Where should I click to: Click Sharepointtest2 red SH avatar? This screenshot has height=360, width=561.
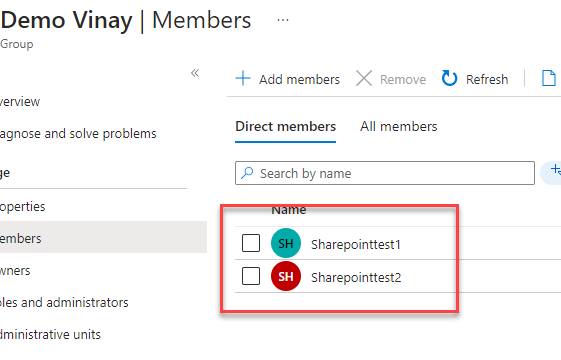click(286, 276)
